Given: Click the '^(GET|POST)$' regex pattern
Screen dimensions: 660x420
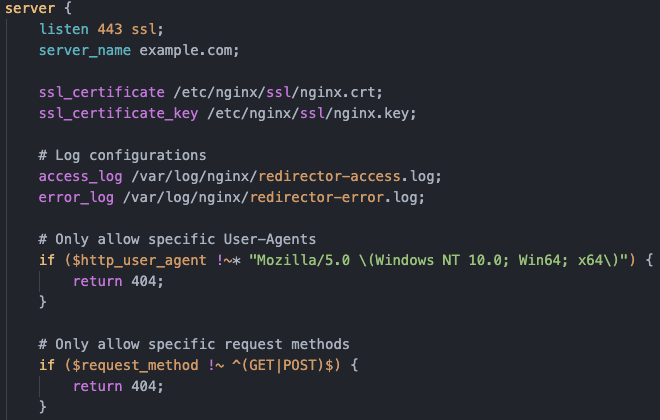Looking at the screenshot, I should (x=286, y=365).
